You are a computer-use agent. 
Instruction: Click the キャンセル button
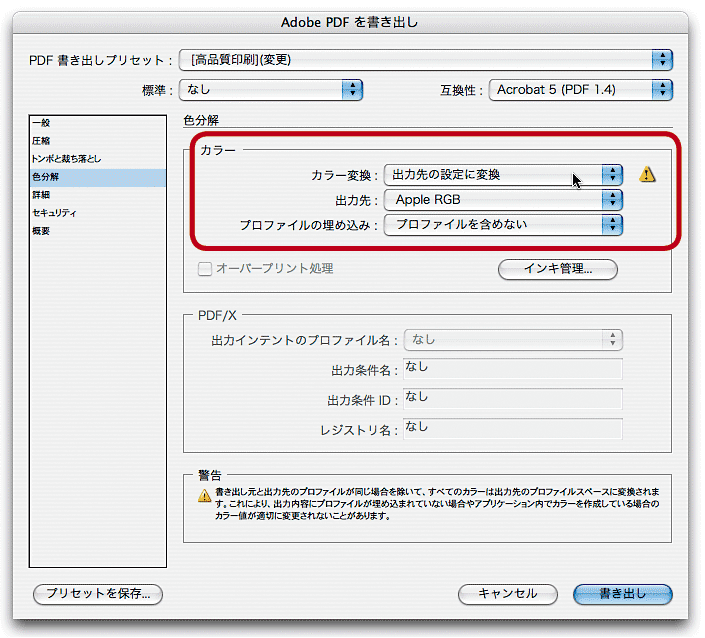[508, 594]
